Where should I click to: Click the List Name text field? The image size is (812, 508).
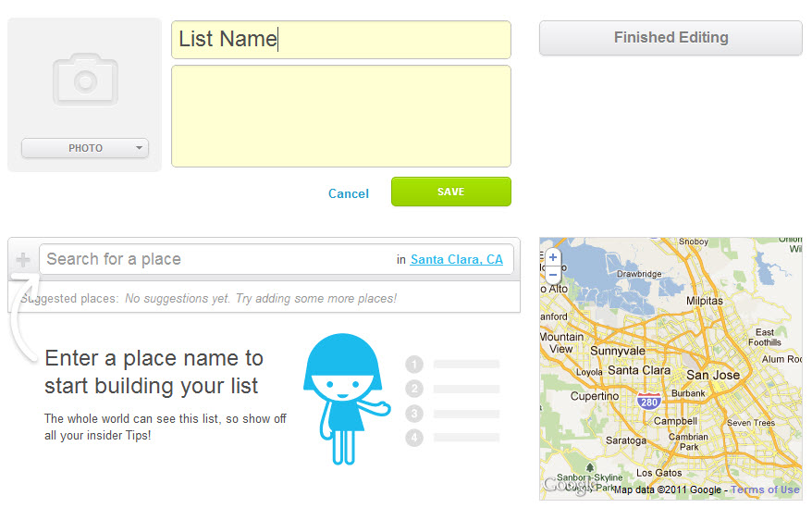click(x=341, y=40)
